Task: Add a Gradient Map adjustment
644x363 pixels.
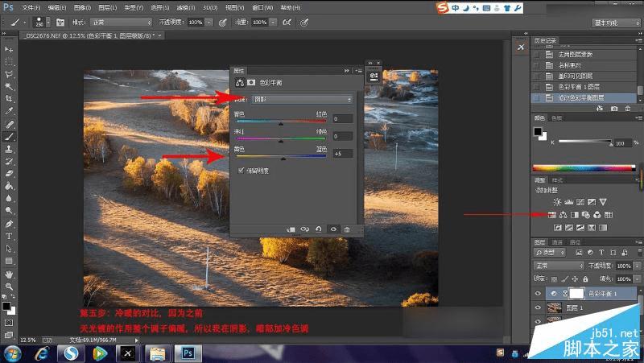Action: (x=603, y=228)
